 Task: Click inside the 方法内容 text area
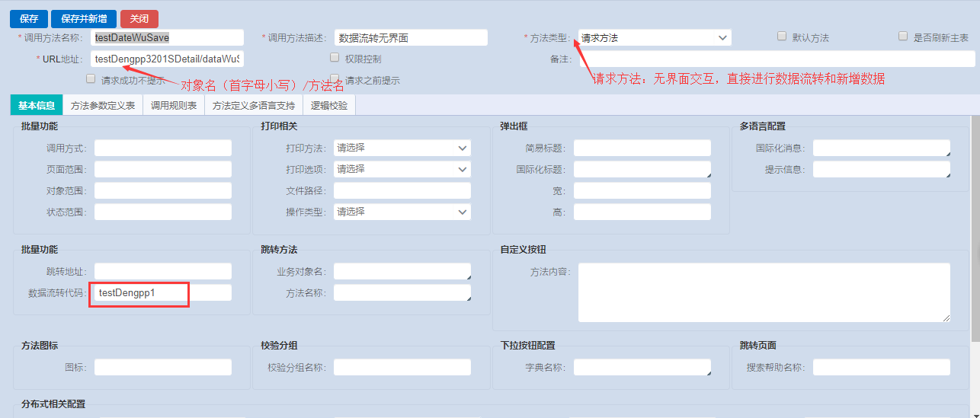[764, 292]
